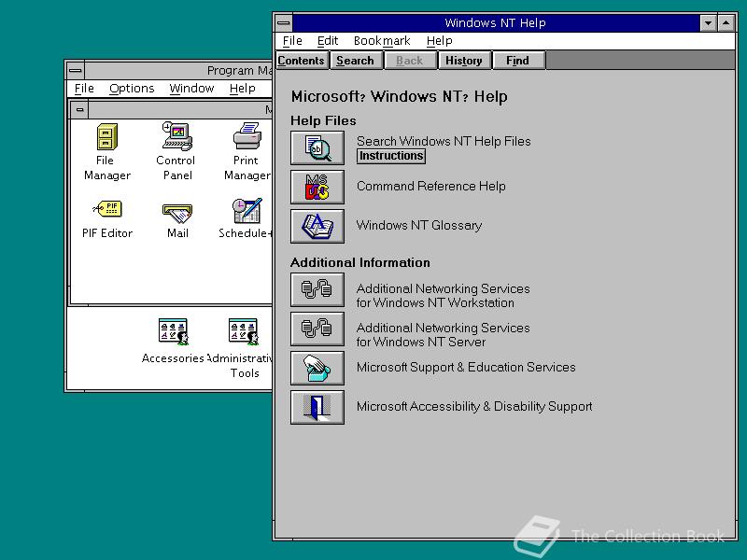Click 'Microsoft Support & Education Services' text
This screenshot has width=747, height=560.
[x=466, y=367]
